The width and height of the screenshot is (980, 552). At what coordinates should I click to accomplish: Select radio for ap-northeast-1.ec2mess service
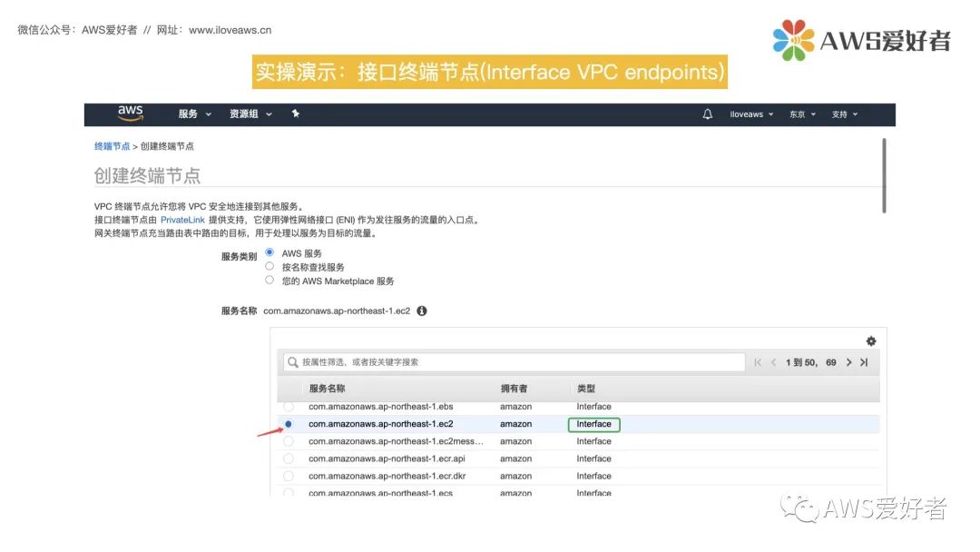click(x=289, y=441)
